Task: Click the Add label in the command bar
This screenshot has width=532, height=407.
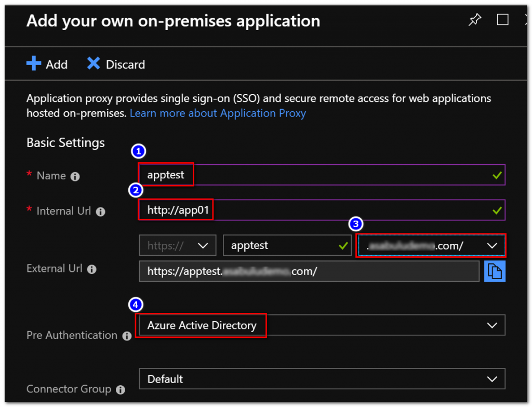Action: click(x=57, y=64)
